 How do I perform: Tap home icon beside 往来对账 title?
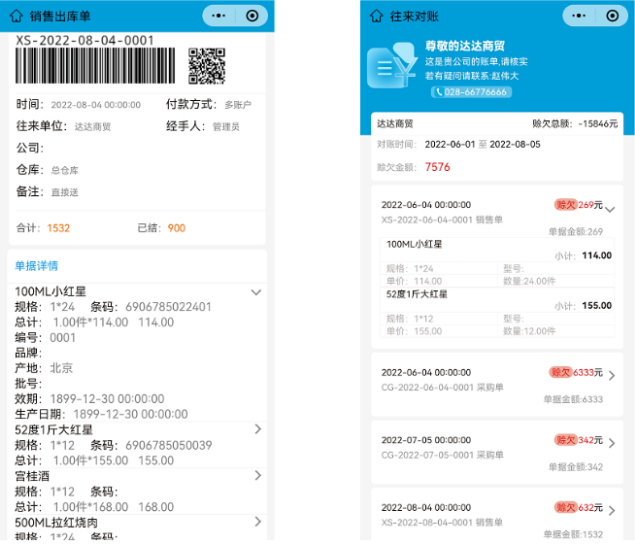pyautogui.click(x=377, y=16)
